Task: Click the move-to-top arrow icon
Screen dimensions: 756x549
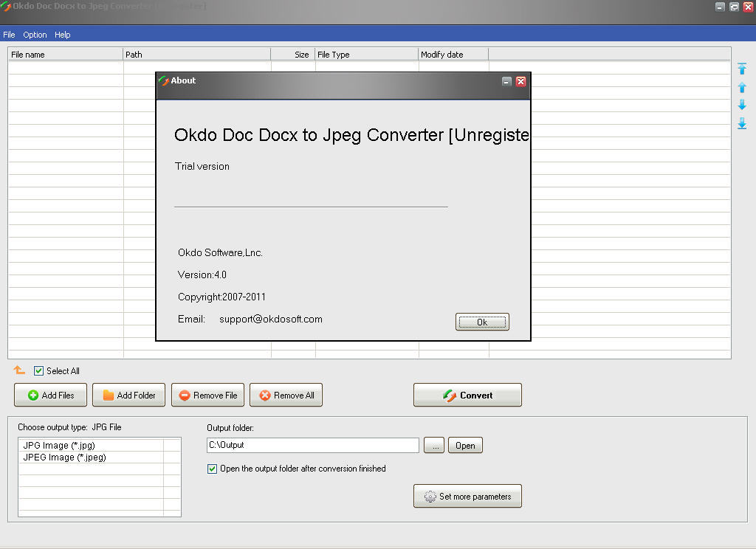Action: point(742,69)
